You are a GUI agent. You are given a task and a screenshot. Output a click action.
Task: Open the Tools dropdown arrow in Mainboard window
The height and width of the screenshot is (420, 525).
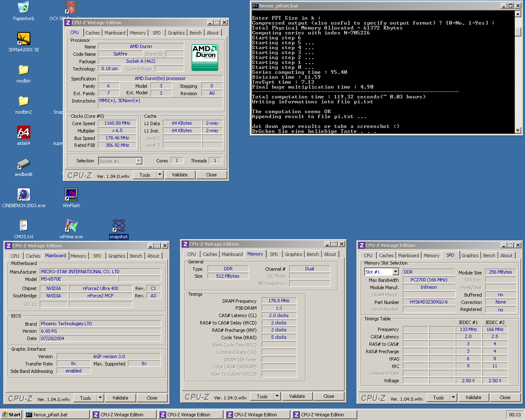[x=100, y=398]
